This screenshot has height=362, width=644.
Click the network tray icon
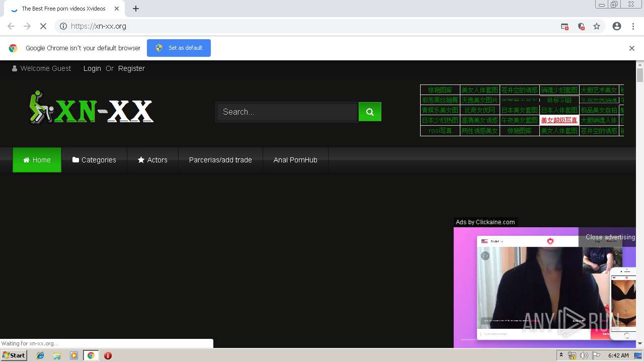click(x=572, y=355)
